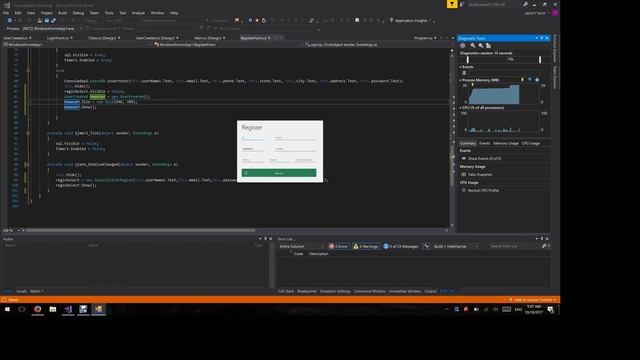This screenshot has height=360, width=640.
Task: Click the Visual Studio taskbar icon
Action: coord(68,309)
